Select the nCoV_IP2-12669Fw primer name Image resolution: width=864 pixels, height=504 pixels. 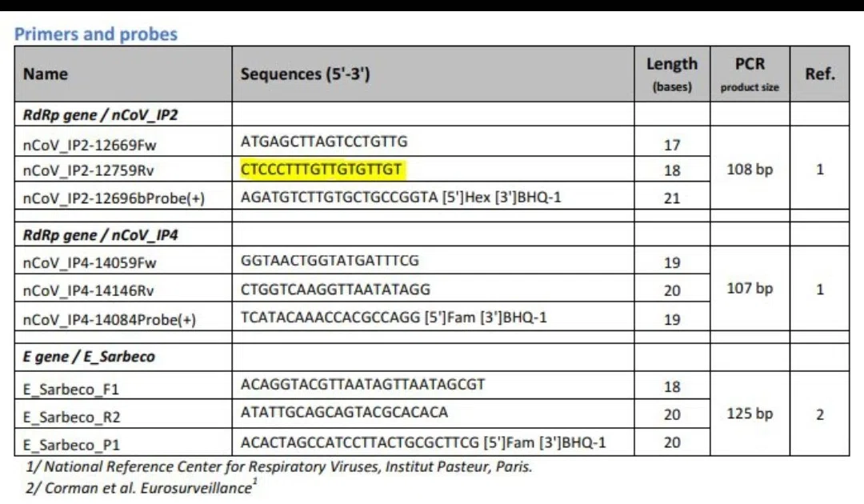click(x=90, y=145)
